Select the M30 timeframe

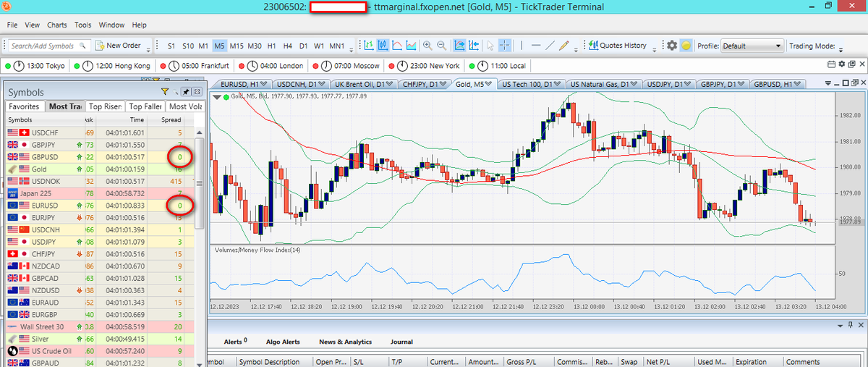[255, 46]
